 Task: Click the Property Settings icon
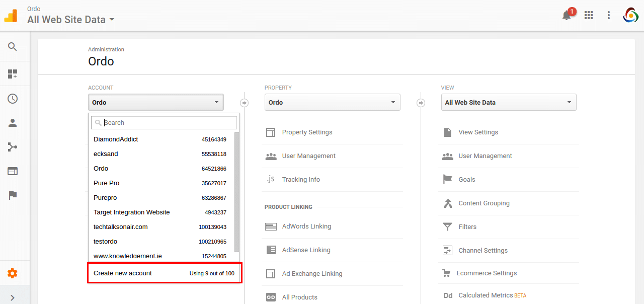[x=271, y=132]
